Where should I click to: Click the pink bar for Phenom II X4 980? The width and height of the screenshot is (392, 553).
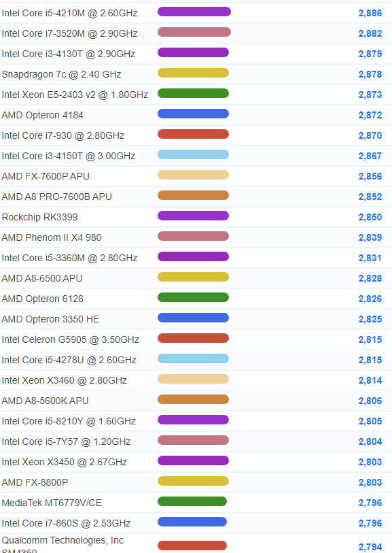(x=193, y=236)
